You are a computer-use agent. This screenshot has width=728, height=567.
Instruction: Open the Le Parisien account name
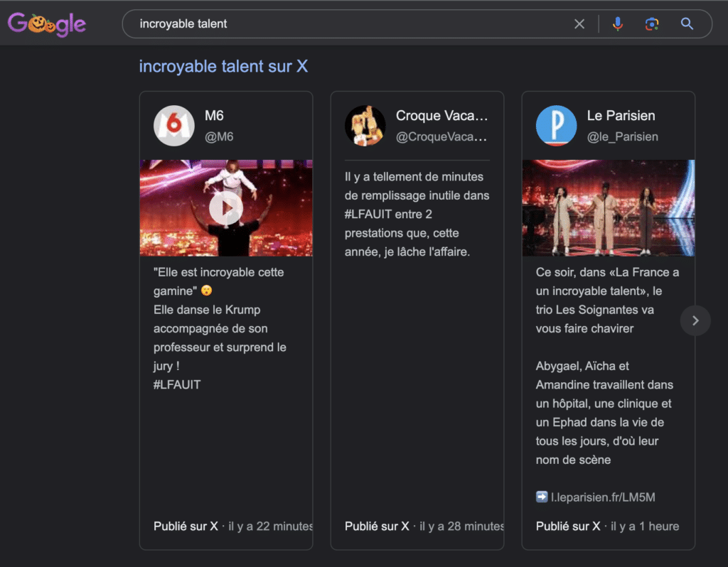[621, 116]
